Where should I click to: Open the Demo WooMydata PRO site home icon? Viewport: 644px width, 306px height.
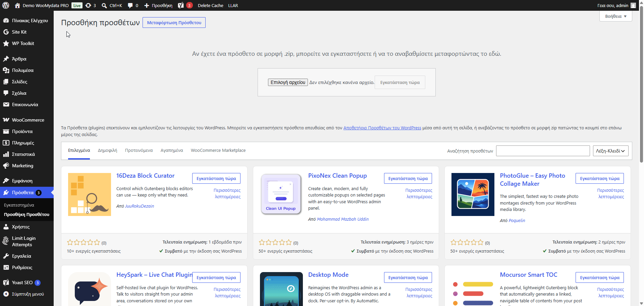[x=17, y=5]
